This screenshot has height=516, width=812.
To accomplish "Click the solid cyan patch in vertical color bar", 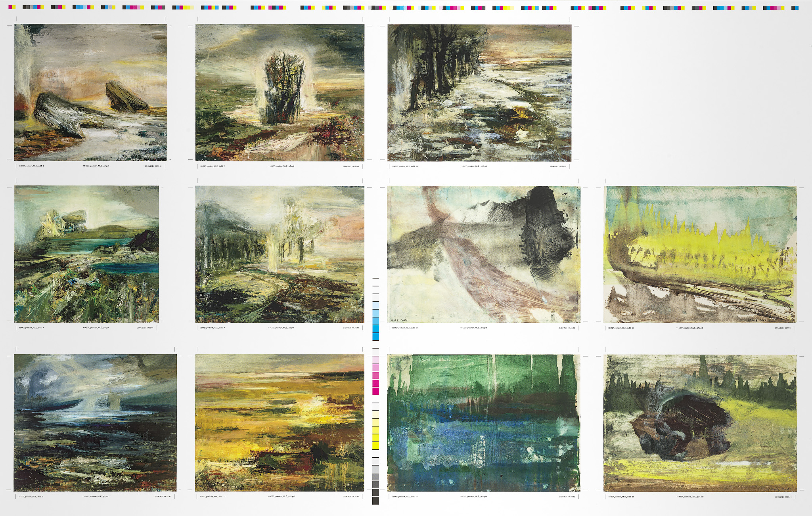I will pyautogui.click(x=375, y=337).
